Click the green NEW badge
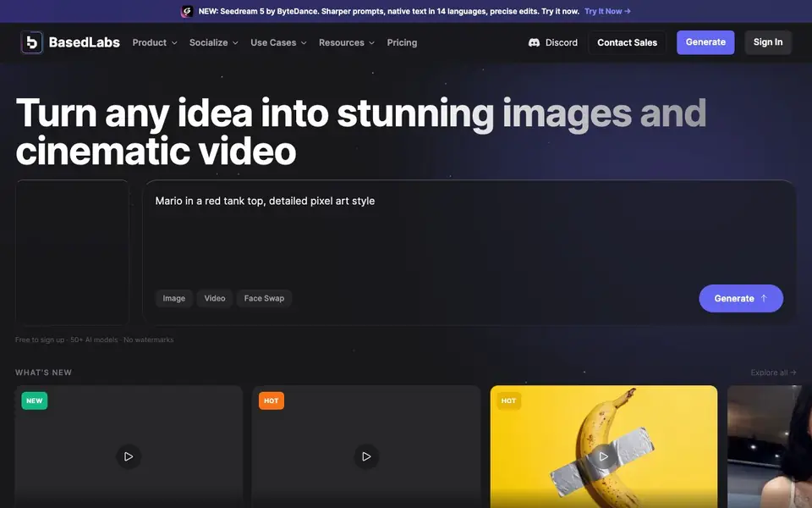Image resolution: width=812 pixels, height=508 pixels. (34, 400)
